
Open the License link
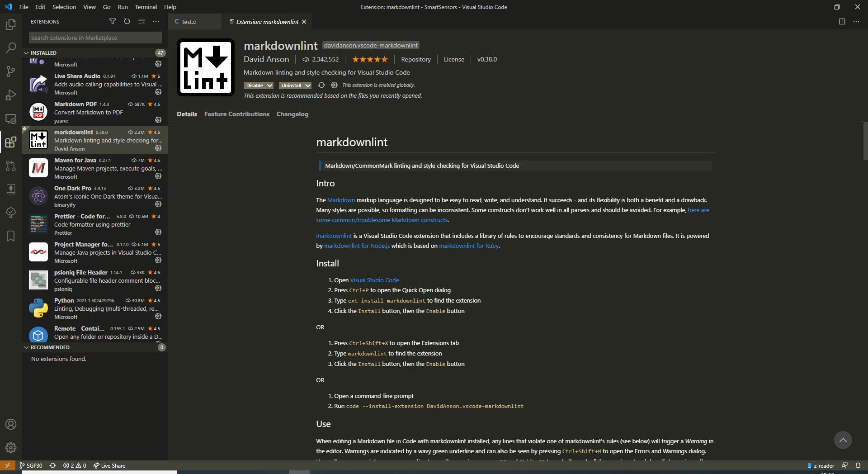[x=454, y=59]
